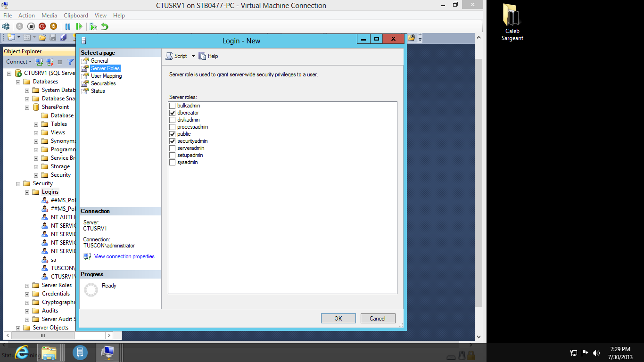Click the network tray icon
644x362 pixels.
coord(574,353)
